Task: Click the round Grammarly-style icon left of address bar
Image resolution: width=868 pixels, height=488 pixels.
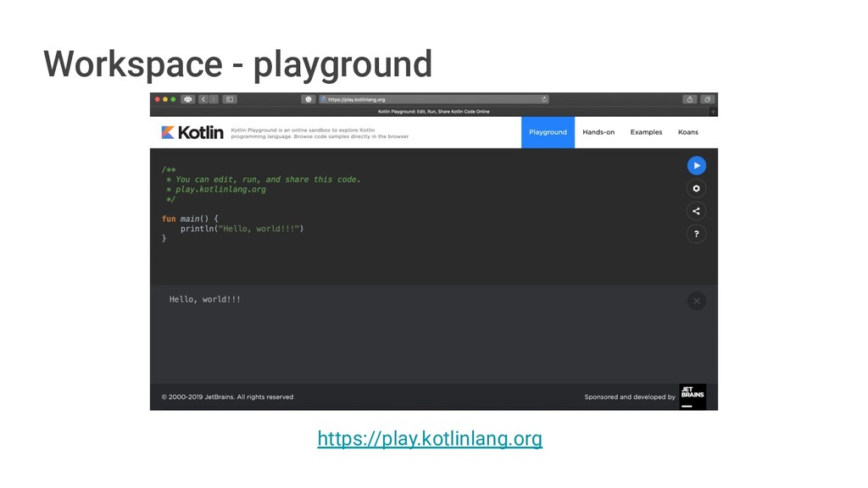Action: (x=309, y=100)
